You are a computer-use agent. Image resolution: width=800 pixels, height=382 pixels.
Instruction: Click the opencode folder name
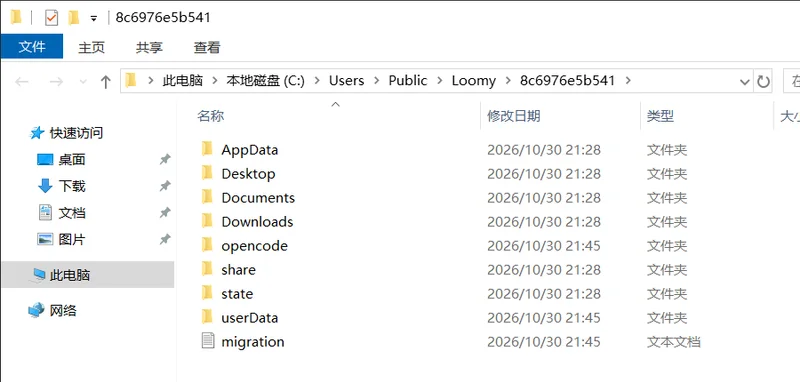point(255,246)
